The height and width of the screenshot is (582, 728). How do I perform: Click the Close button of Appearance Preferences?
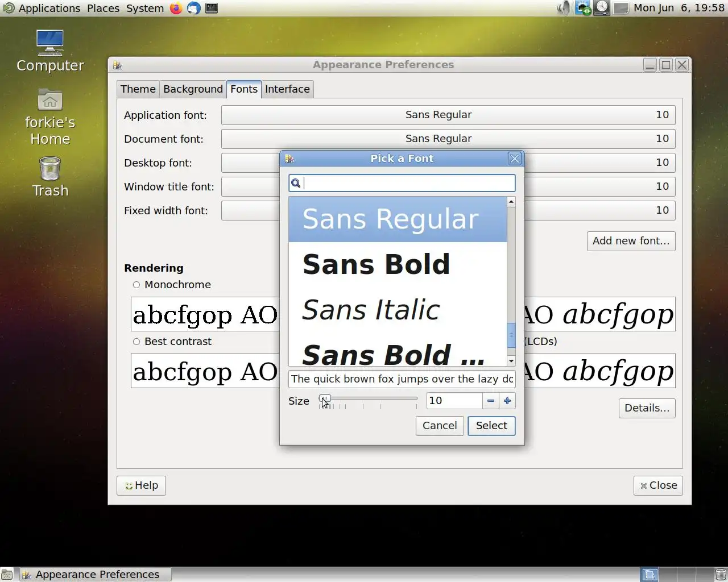[x=658, y=485]
